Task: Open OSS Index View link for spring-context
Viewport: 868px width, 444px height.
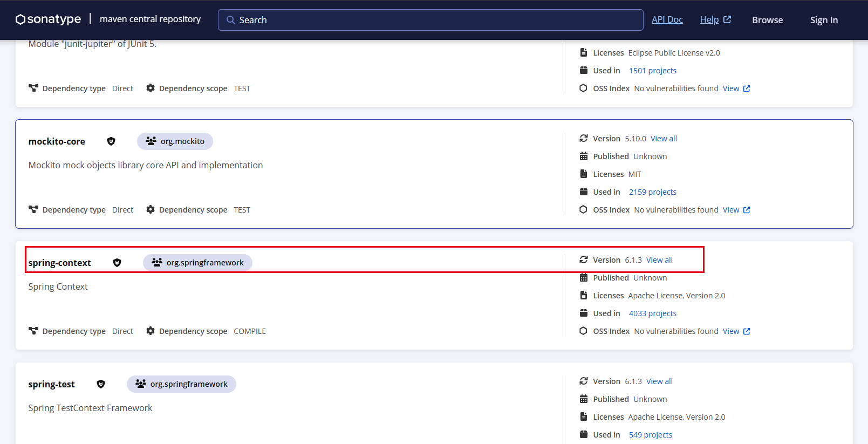Action: (x=736, y=331)
